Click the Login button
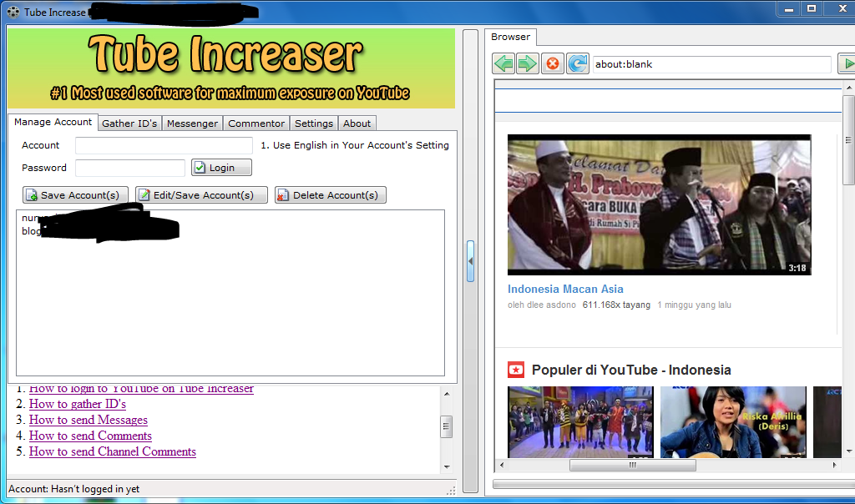 (x=221, y=167)
